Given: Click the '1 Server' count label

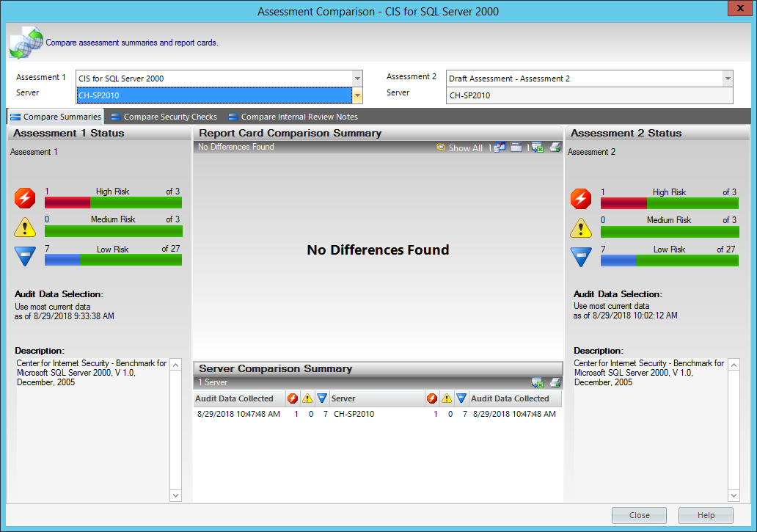Looking at the screenshot, I should tap(213, 382).
